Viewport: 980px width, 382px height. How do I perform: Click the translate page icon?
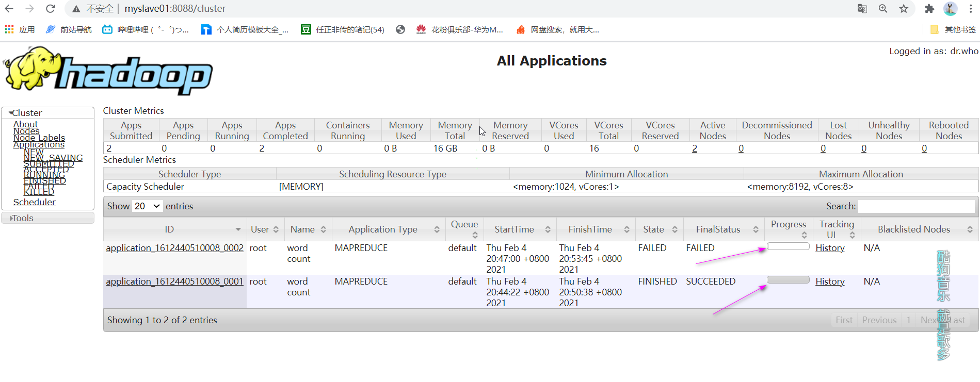[862, 9]
